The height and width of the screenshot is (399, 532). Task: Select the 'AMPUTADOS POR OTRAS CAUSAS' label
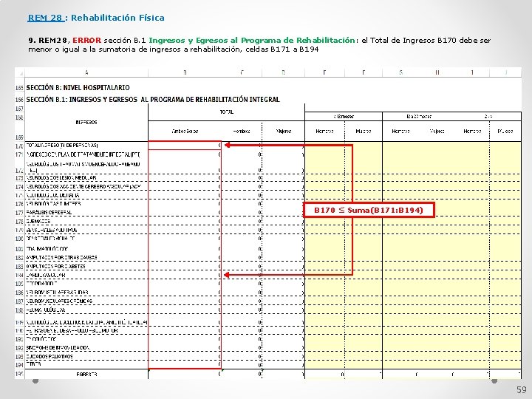point(62,258)
